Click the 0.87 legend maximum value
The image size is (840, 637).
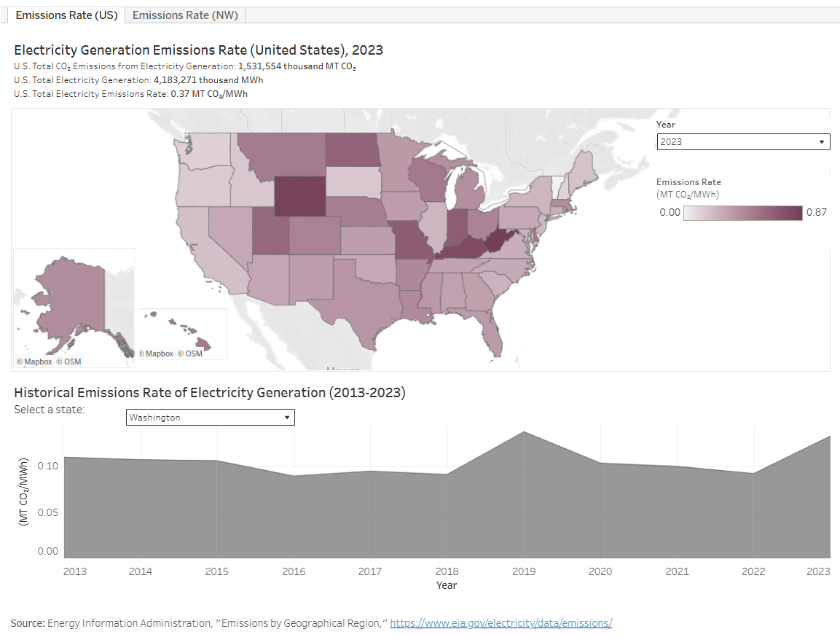coord(817,212)
